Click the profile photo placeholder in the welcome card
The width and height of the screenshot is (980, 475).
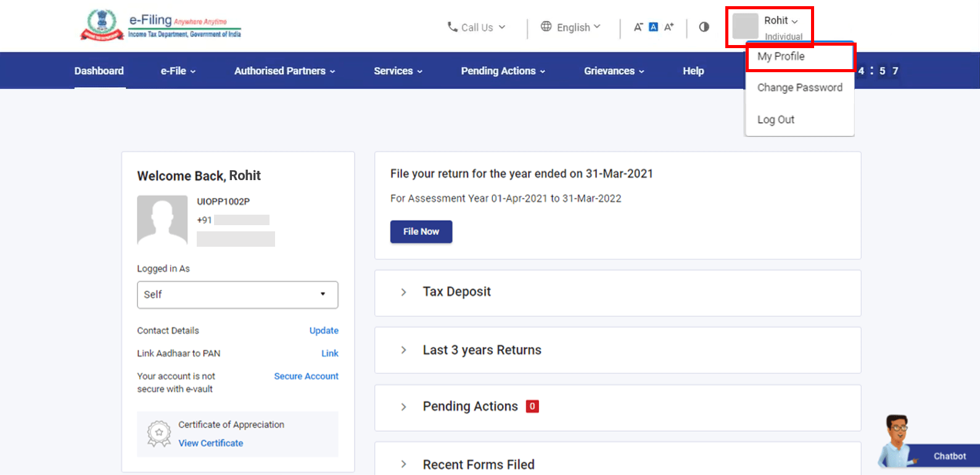click(162, 220)
